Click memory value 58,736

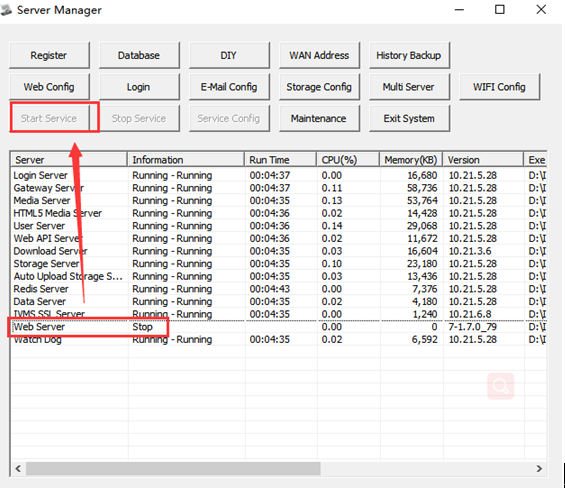[422, 188]
